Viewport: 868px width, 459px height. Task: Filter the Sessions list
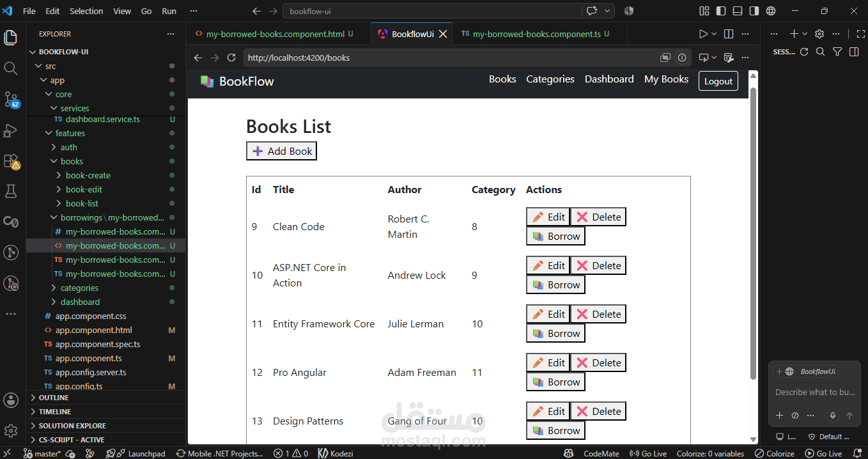coord(837,52)
